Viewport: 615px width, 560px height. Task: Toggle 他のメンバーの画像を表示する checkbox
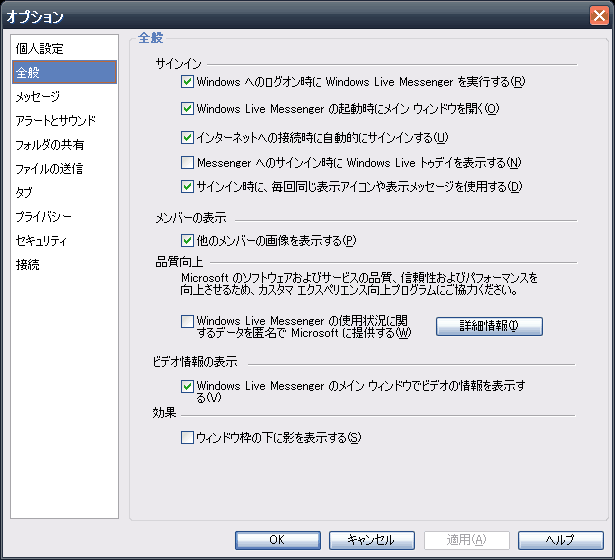(x=187, y=240)
